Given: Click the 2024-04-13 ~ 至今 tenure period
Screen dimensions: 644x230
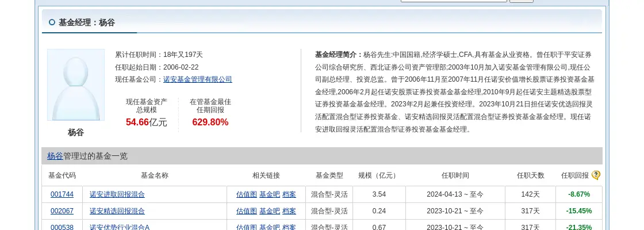Looking at the screenshot, I should (x=455, y=194).
